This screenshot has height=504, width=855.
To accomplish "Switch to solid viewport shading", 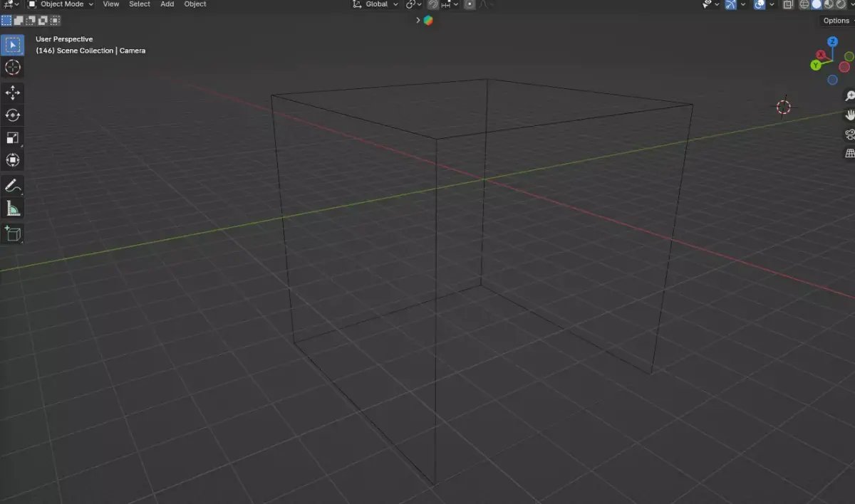I will [817, 4].
